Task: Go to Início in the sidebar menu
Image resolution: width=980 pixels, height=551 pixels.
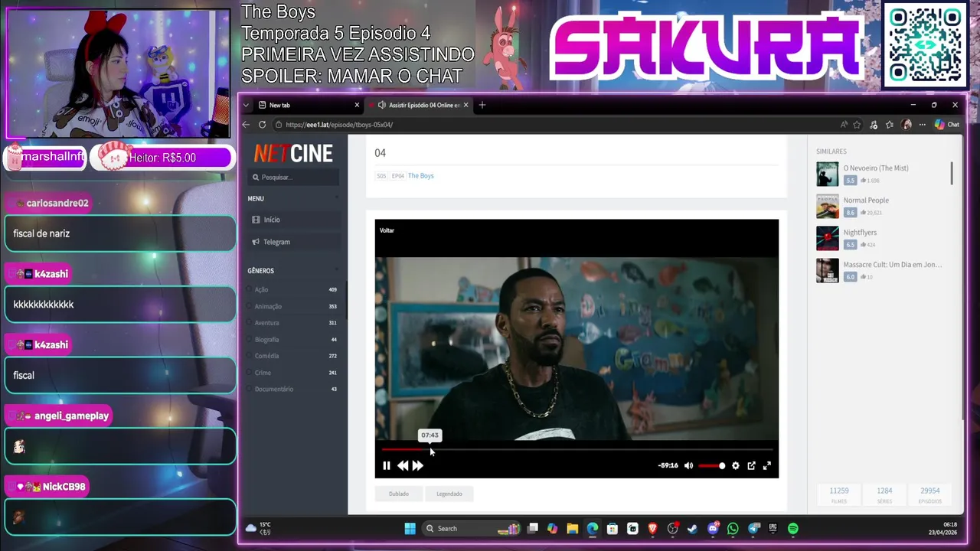Action: click(271, 220)
